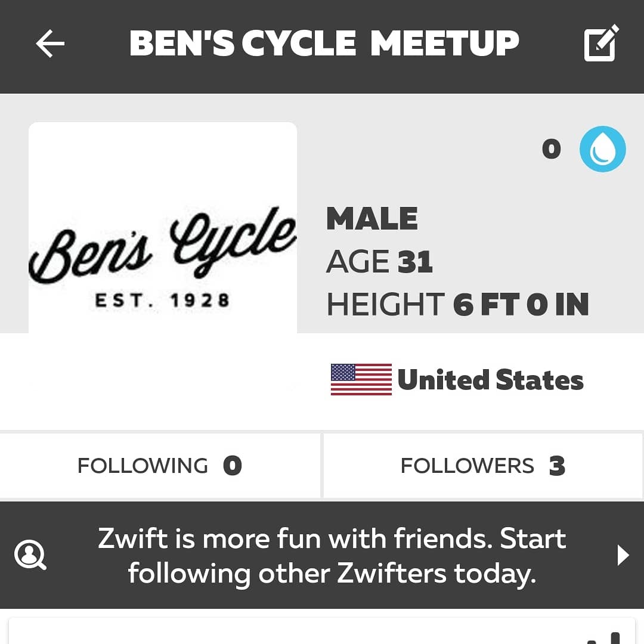The height and width of the screenshot is (644, 644).
Task: Tap the AGE 31 field
Action: [x=379, y=262]
